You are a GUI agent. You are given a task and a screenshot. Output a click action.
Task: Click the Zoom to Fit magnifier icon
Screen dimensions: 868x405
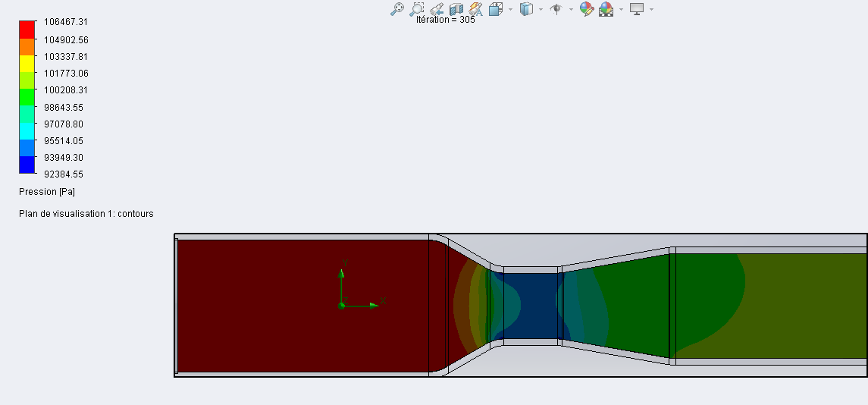point(396,9)
